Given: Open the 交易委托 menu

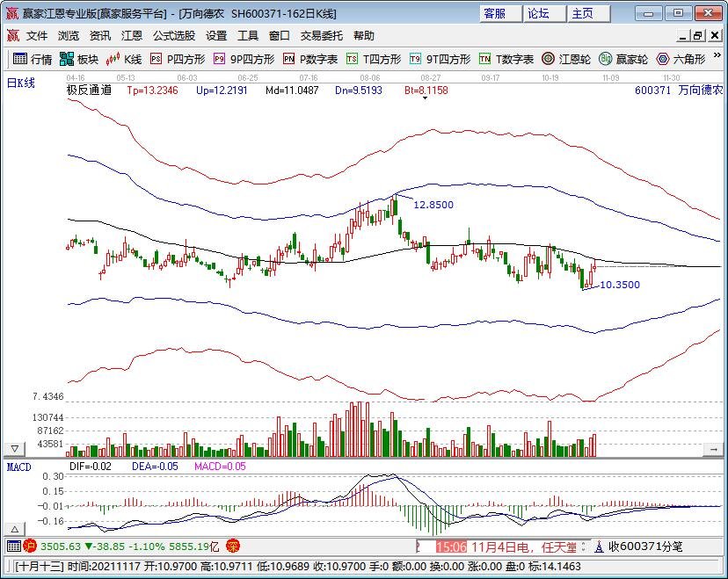Looking at the screenshot, I should pyautogui.click(x=321, y=36).
